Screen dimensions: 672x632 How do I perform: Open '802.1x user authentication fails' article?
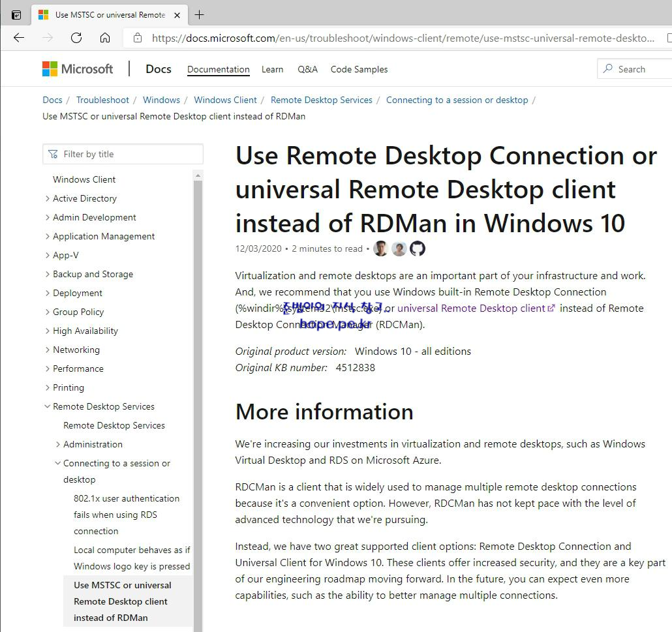pyautogui.click(x=127, y=515)
